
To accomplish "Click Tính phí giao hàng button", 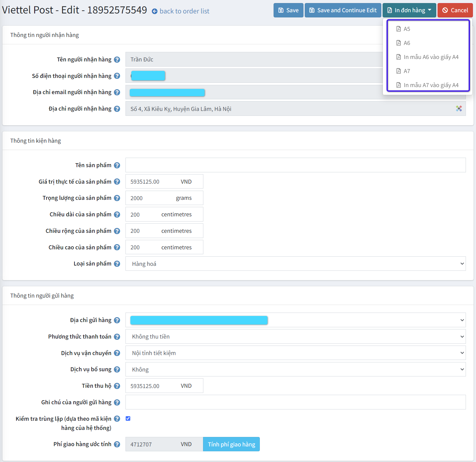I will coord(231,444).
